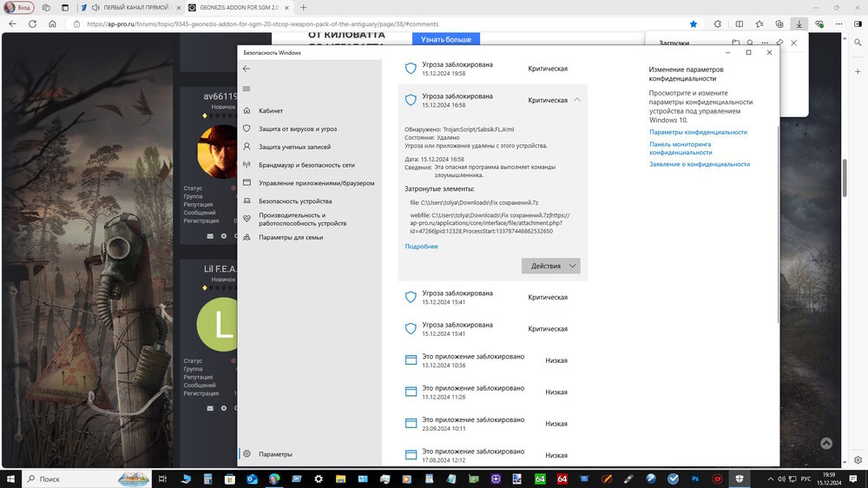Image resolution: width=868 pixels, height=488 pixels.
Task: Collapse threat entry dated 15.12.2024 16:58
Action: (577, 100)
